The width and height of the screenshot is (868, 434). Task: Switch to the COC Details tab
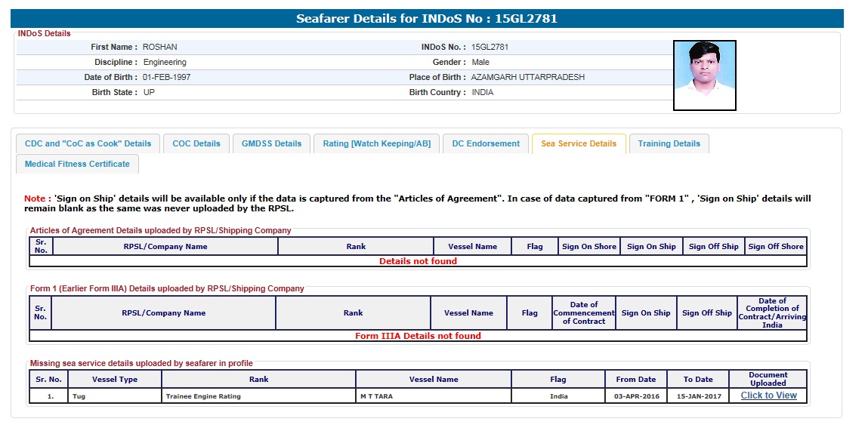tap(196, 143)
